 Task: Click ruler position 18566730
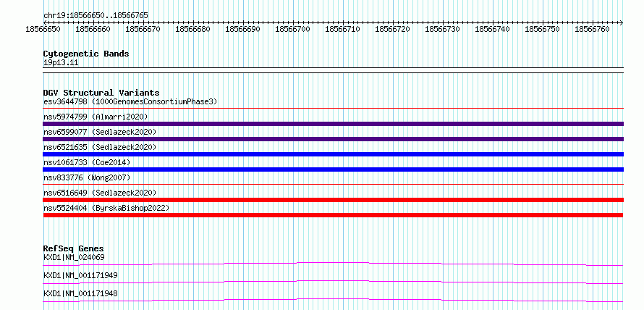(x=442, y=29)
